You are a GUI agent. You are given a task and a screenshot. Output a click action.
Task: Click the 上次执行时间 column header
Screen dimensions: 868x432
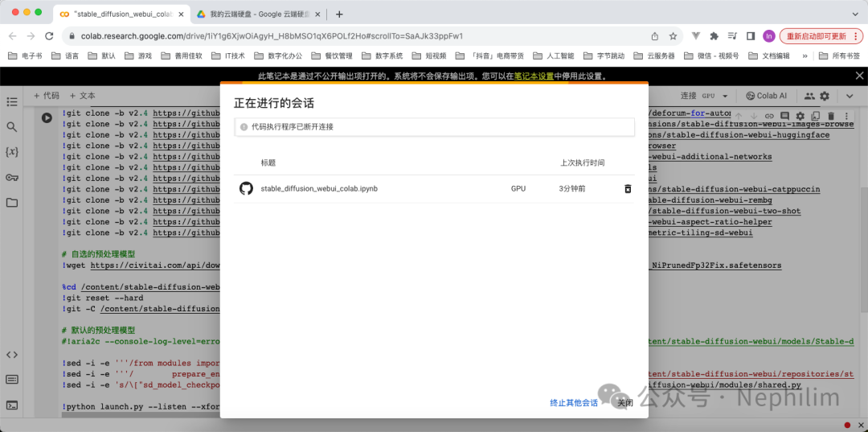(582, 163)
